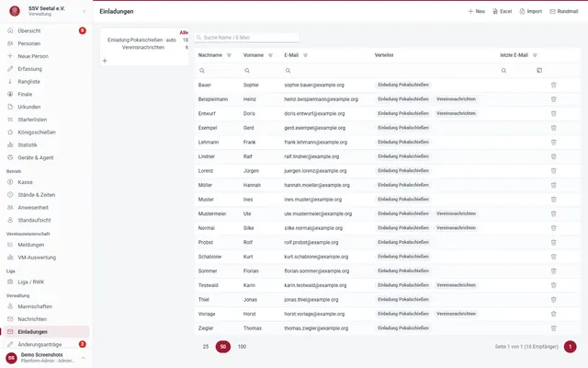Delete Ines Muster entry trash icon
588x368 pixels.
pos(553,200)
